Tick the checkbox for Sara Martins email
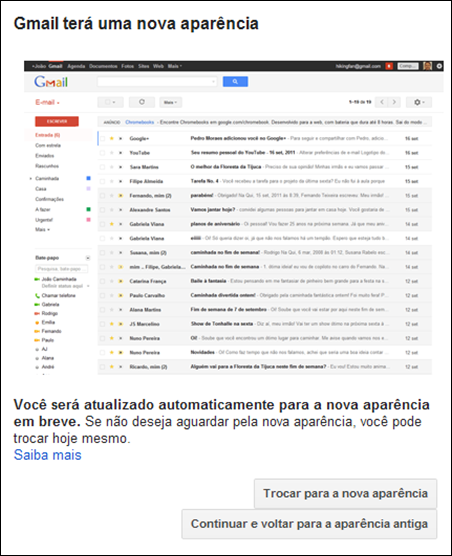 pos(102,167)
